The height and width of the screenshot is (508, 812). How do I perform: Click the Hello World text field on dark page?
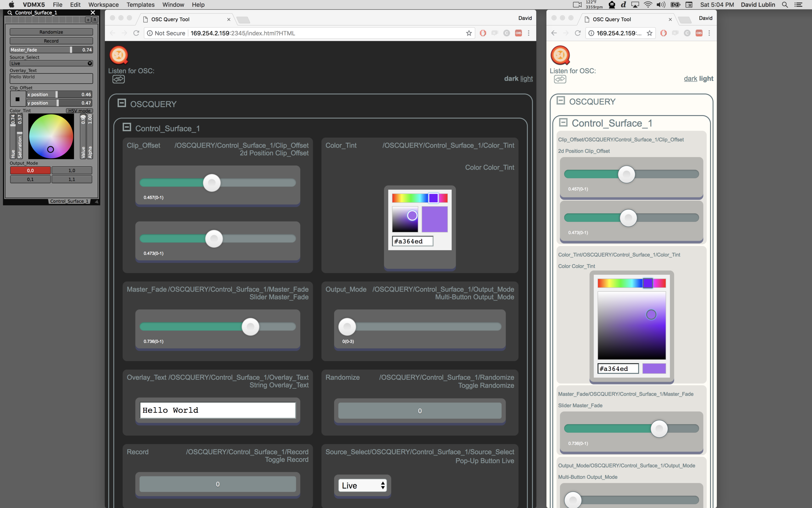click(218, 410)
